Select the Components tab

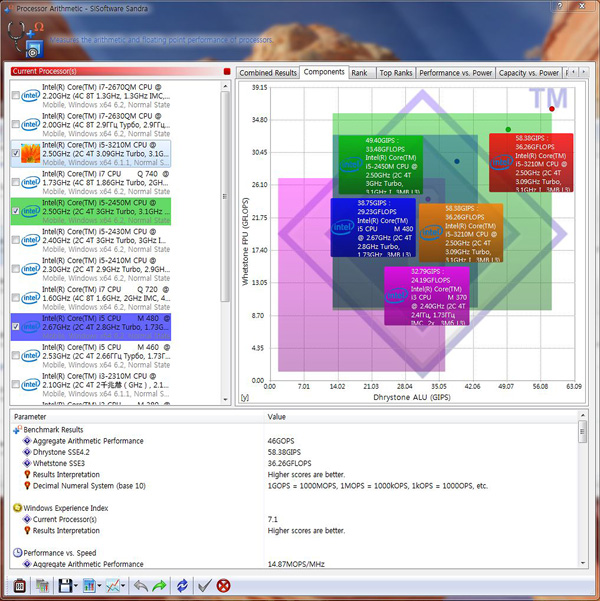[324, 72]
